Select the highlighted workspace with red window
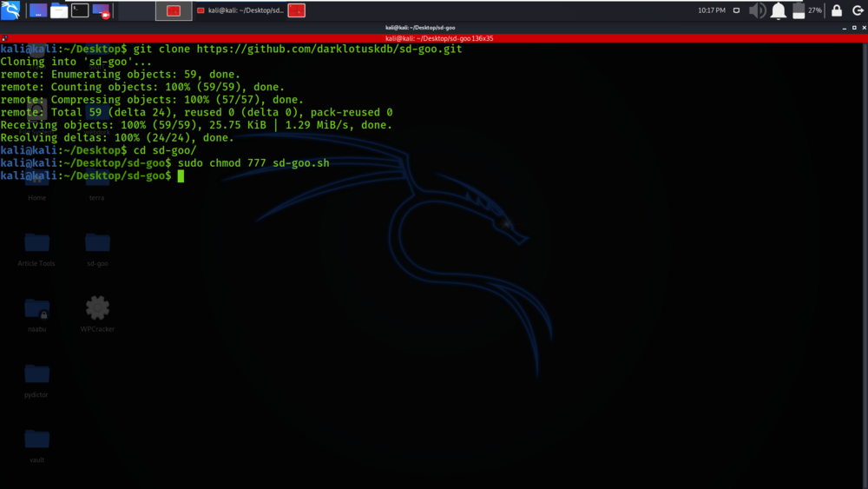Image resolution: width=868 pixels, height=489 pixels. (x=174, y=10)
